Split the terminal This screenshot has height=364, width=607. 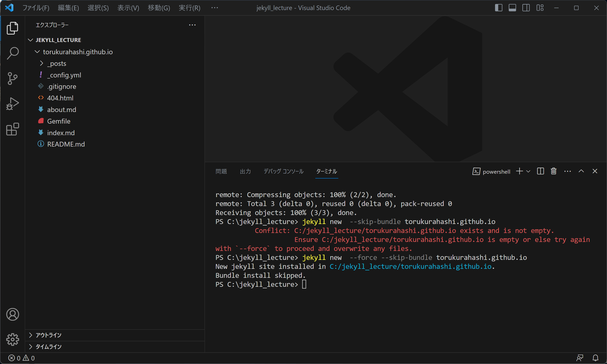540,171
